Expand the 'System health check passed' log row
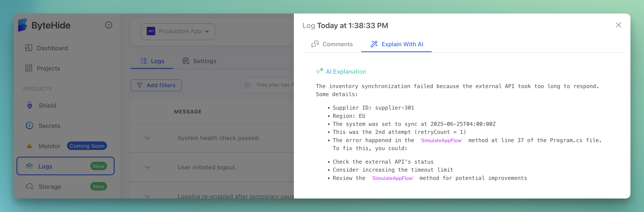 coord(148,138)
